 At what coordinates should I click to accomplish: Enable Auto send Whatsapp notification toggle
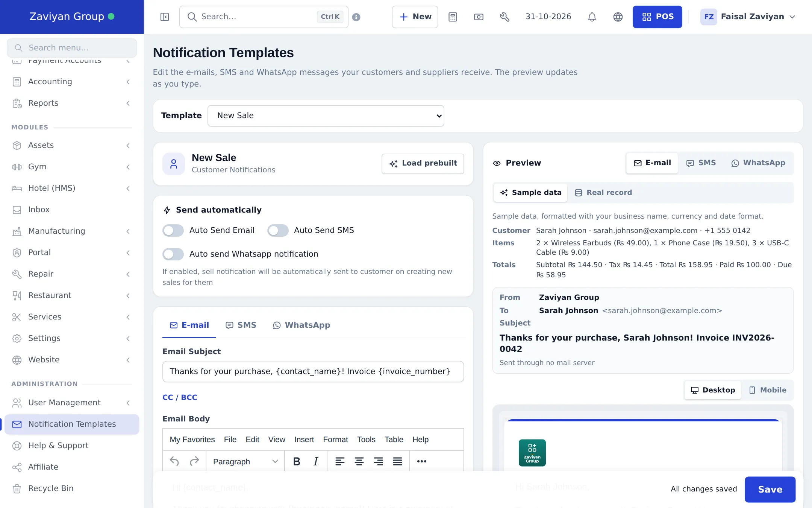[x=173, y=254]
